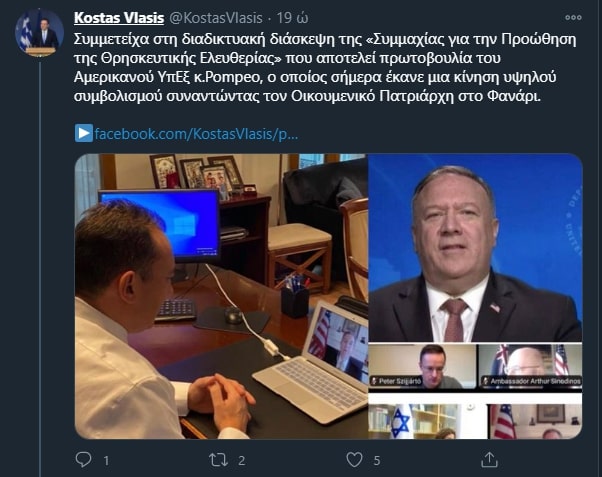Viewport: 602px width, 477px height.
Task: Open the @KostasVlasis handle link
Action: pyautogui.click(x=216, y=18)
